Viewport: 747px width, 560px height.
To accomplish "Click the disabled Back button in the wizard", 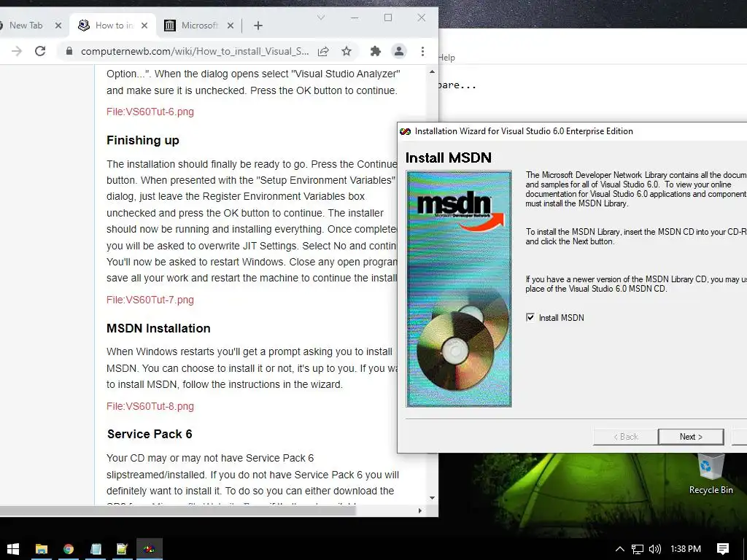I will (625, 437).
